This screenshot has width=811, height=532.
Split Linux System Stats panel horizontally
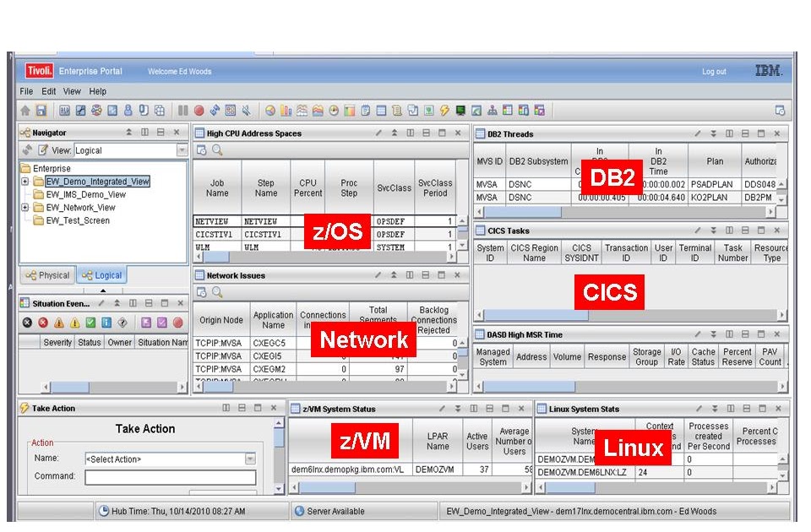[x=747, y=409]
